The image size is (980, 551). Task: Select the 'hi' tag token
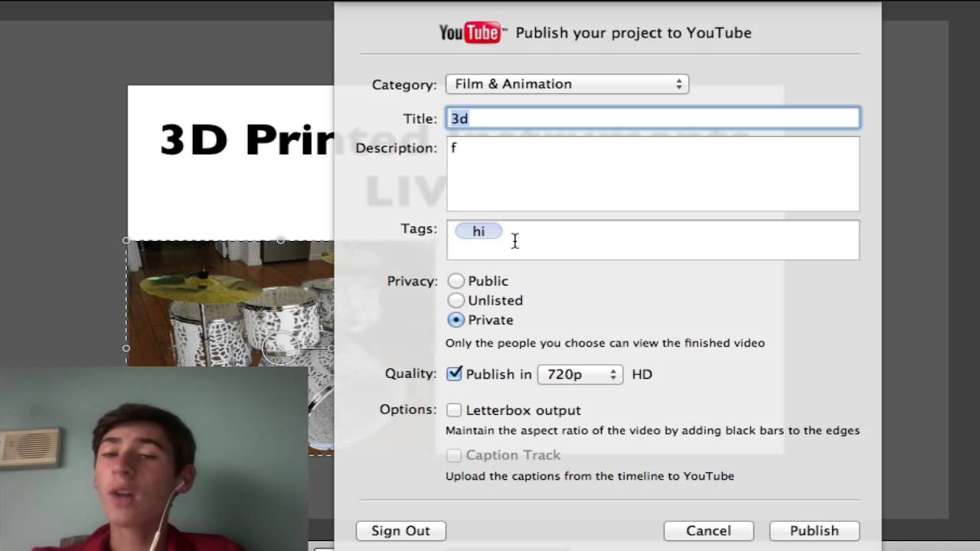479,231
